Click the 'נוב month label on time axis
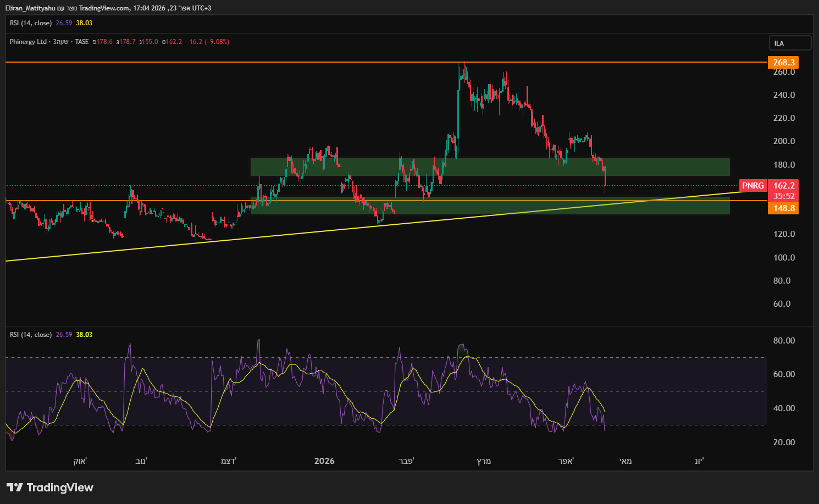This screenshot has height=504, width=819. click(141, 461)
